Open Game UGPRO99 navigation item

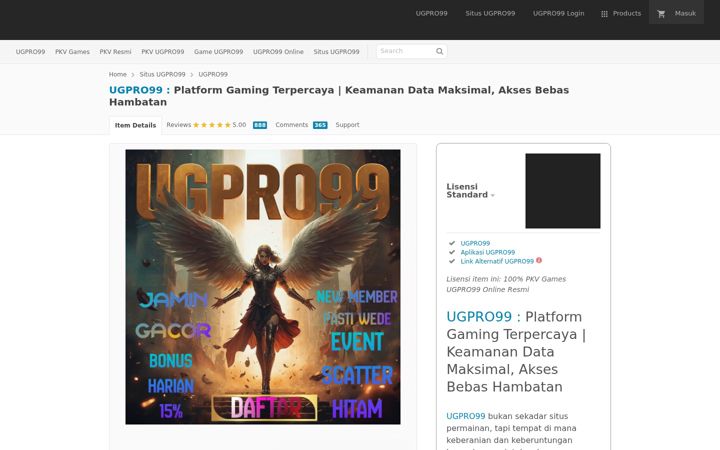coord(219,52)
